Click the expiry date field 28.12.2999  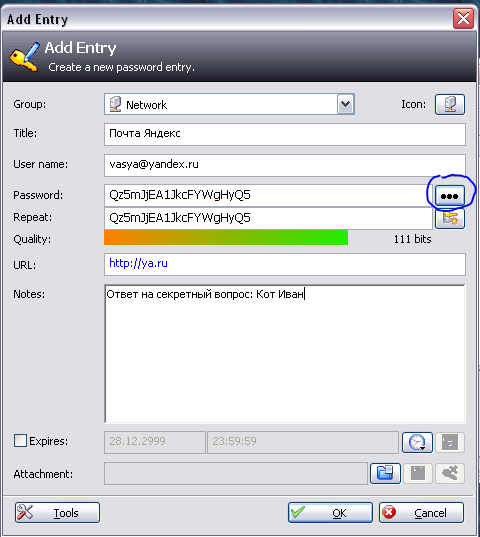pyautogui.click(x=154, y=442)
